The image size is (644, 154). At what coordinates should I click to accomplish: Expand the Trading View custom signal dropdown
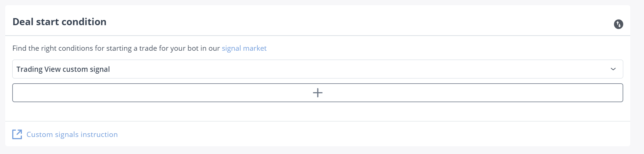point(317,69)
